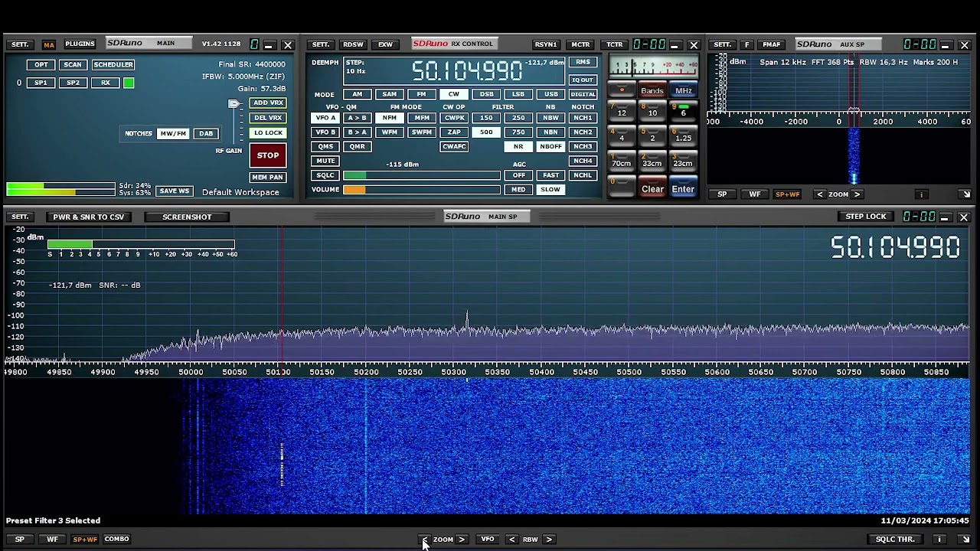
Task: Select AM demodulation mode
Action: click(x=357, y=94)
